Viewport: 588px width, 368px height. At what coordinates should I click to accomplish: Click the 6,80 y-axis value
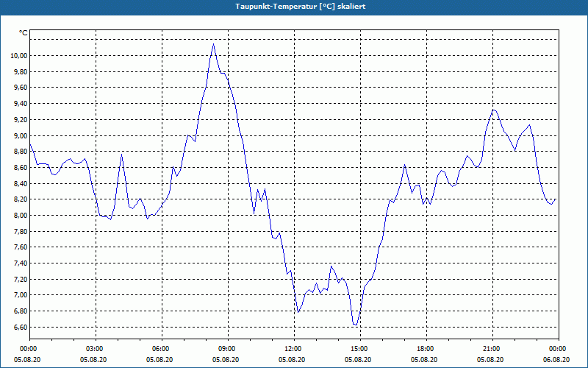(x=21, y=311)
